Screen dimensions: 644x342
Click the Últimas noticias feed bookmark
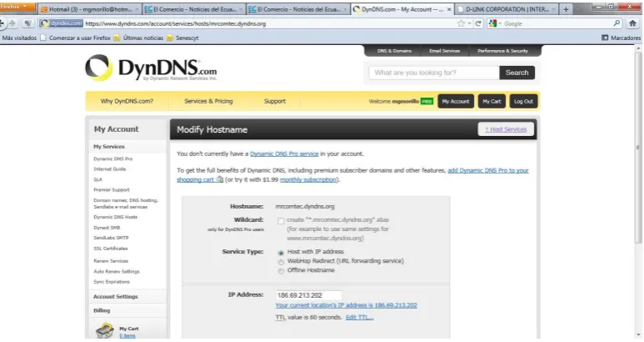[138, 38]
